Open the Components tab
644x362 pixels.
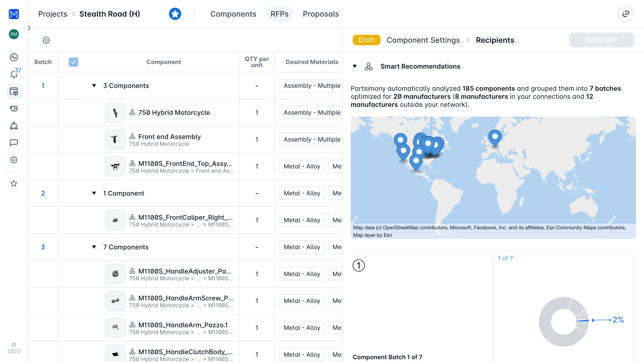click(233, 14)
